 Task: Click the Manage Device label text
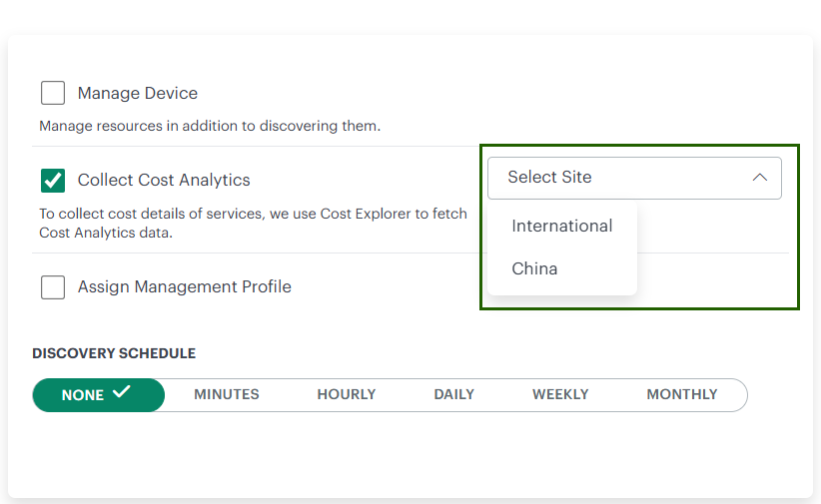[138, 93]
